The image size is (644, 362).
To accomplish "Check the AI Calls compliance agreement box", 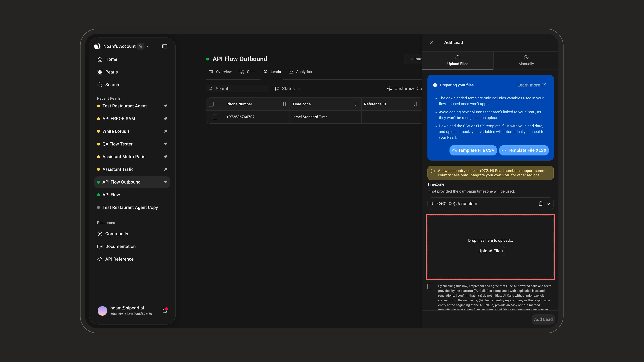I will [430, 287].
